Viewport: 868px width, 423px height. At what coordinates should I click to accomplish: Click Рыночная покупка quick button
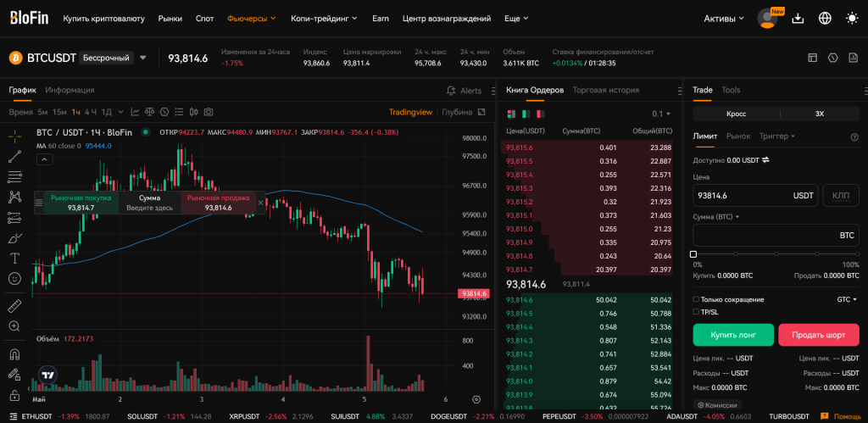click(x=81, y=203)
